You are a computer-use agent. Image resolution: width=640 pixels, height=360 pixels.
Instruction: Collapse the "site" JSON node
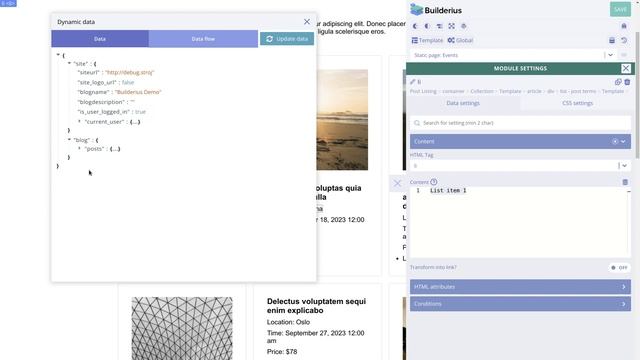[x=69, y=63]
